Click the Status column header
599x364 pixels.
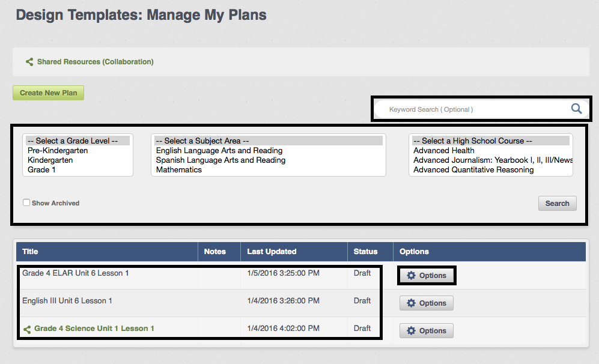[x=365, y=251]
